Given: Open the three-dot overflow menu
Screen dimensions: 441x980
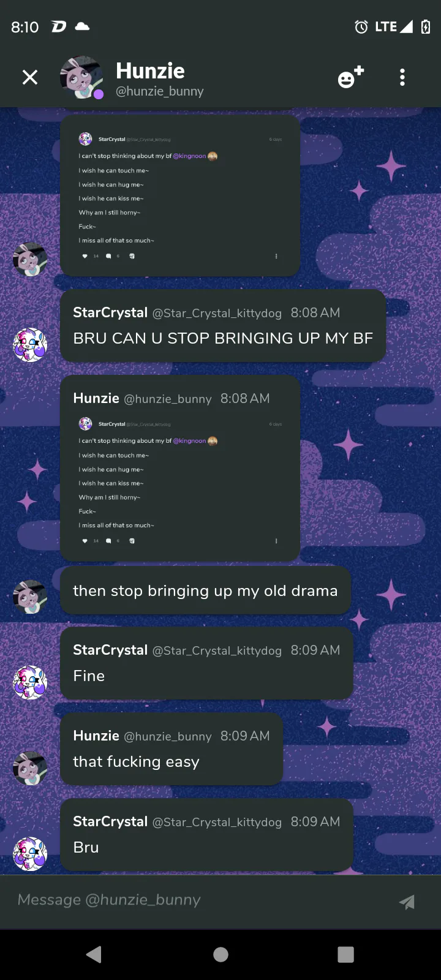Looking at the screenshot, I should click(x=402, y=77).
